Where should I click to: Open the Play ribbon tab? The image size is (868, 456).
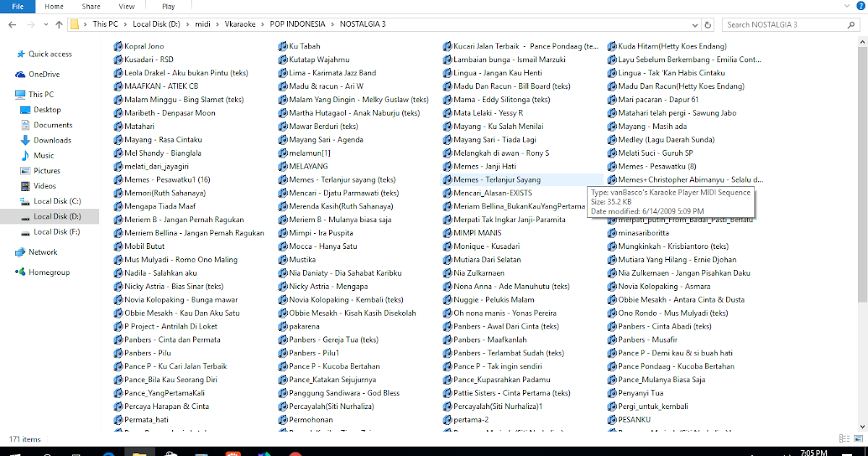pyautogui.click(x=169, y=7)
